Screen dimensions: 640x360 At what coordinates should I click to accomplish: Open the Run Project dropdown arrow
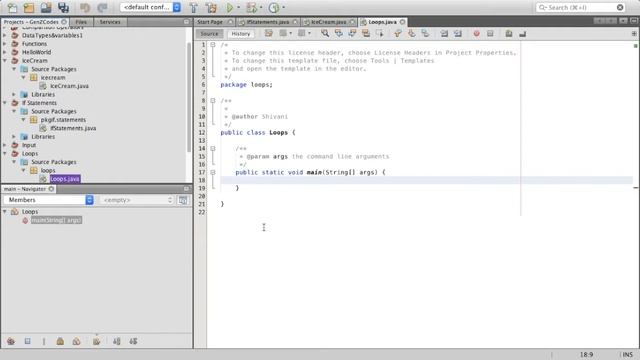pyautogui.click(x=239, y=7)
